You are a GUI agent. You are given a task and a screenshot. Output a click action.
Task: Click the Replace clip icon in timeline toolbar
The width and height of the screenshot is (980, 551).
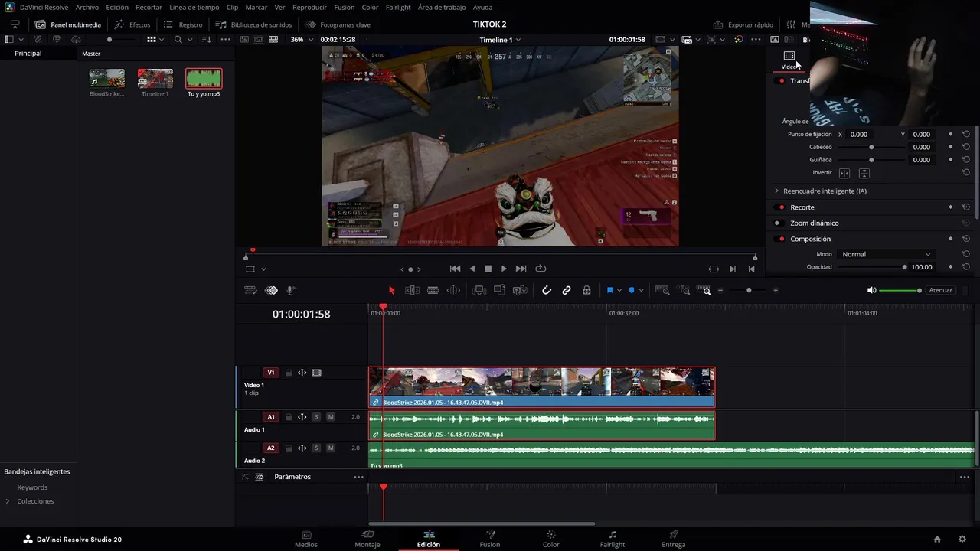coord(520,290)
